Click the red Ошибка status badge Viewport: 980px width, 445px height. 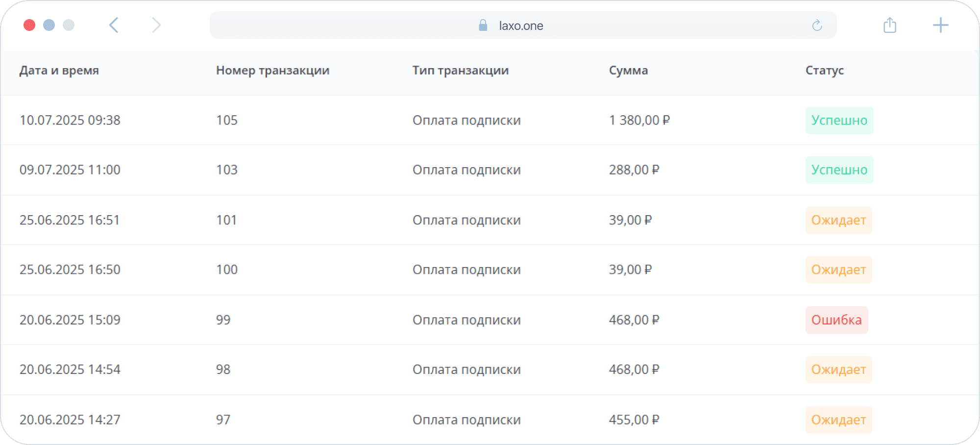pos(836,320)
